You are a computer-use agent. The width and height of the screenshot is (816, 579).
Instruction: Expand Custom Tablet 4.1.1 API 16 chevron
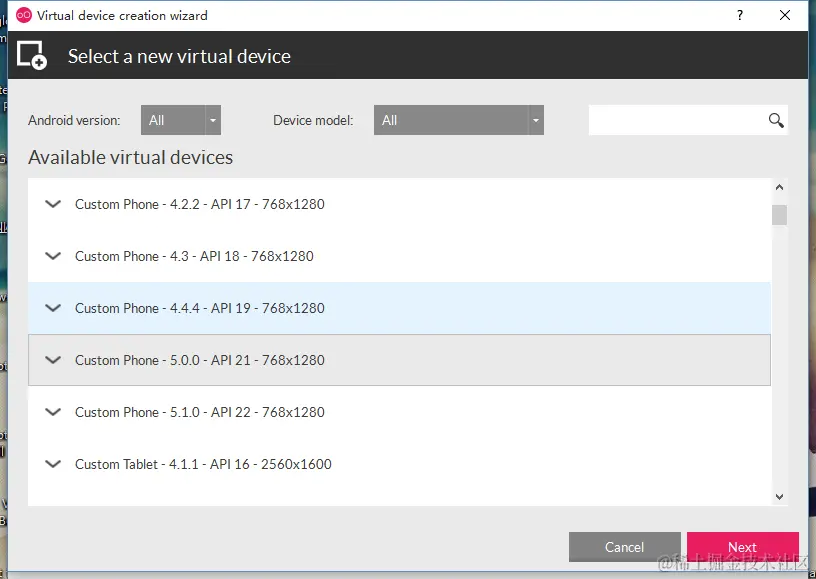point(53,464)
